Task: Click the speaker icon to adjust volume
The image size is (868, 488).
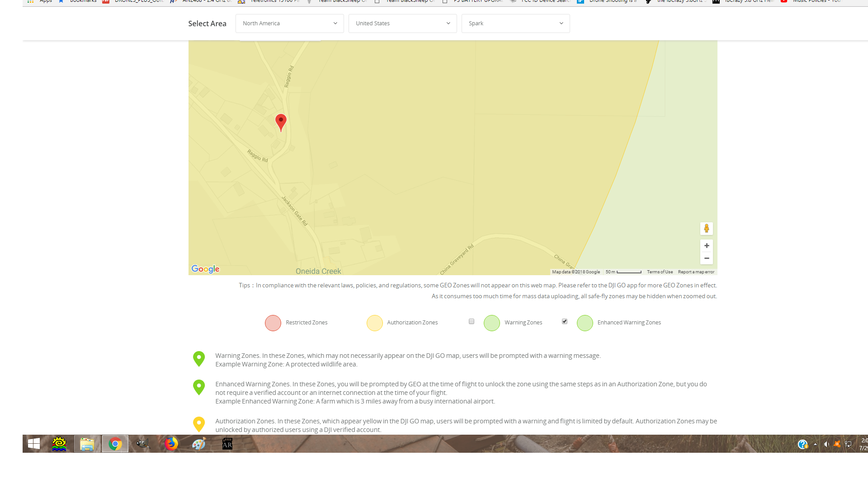Action: (x=827, y=444)
